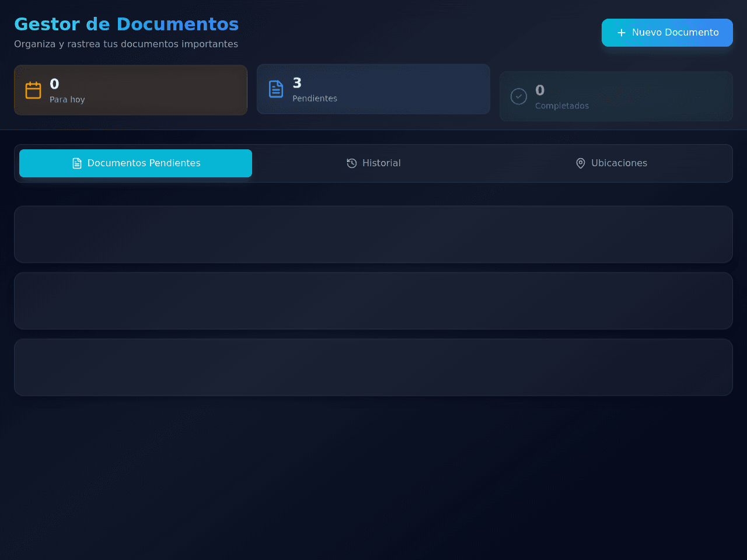
Task: Select the Completados stat card
Action: coord(616,96)
